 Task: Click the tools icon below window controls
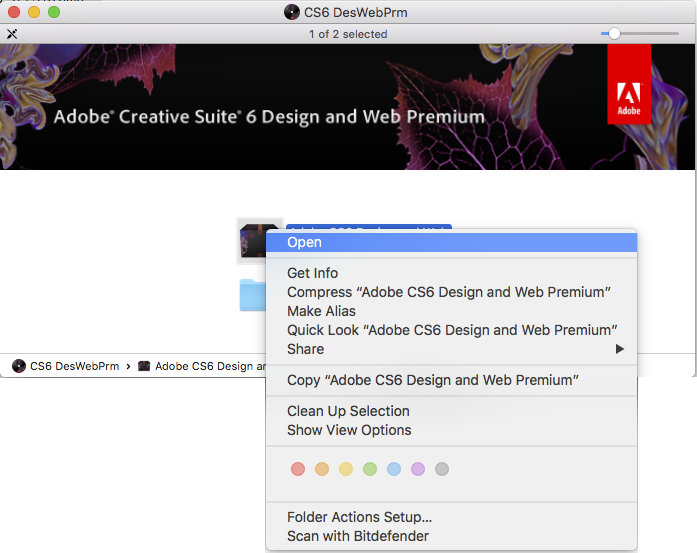(12, 34)
